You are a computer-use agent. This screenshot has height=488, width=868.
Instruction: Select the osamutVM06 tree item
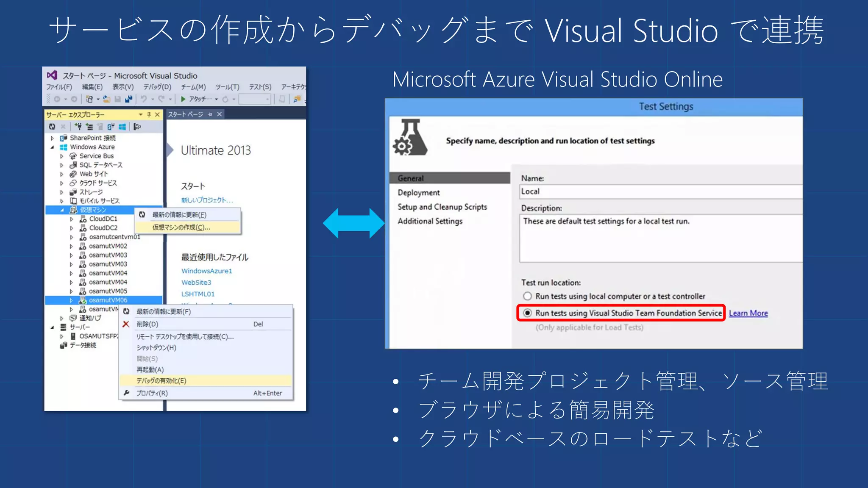(104, 300)
